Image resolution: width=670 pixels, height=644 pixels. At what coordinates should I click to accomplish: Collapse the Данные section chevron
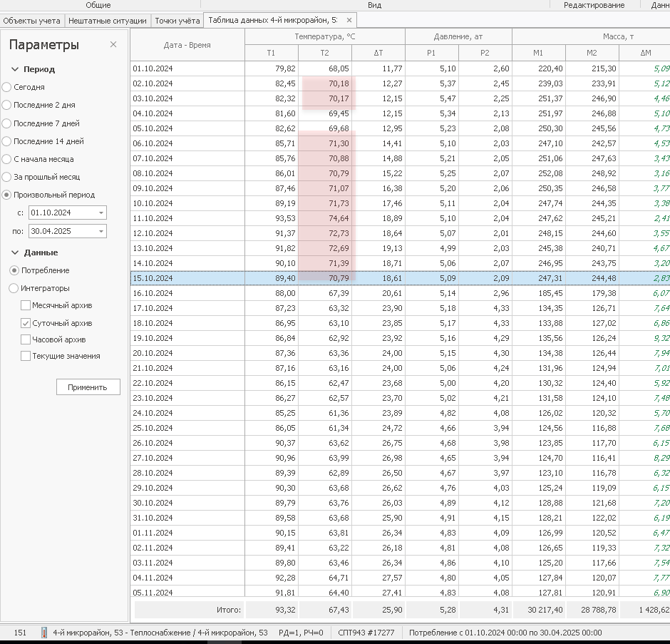(15, 253)
